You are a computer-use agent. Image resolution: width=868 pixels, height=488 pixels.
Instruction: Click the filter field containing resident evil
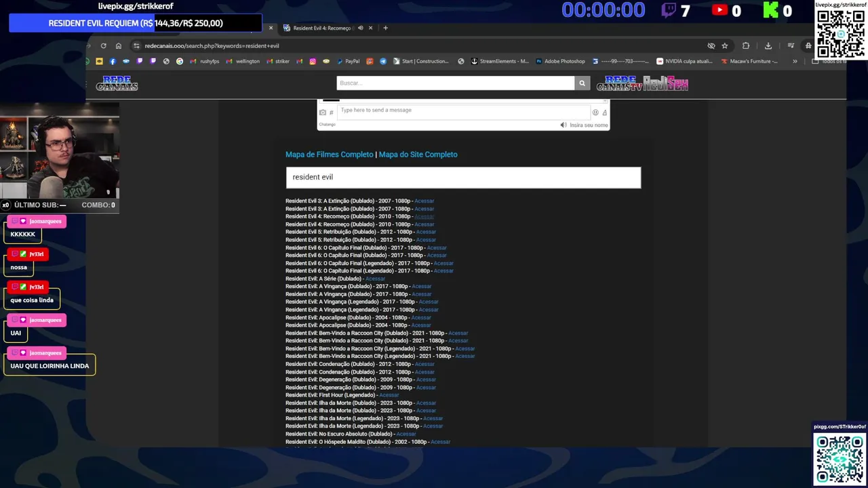[x=463, y=177]
